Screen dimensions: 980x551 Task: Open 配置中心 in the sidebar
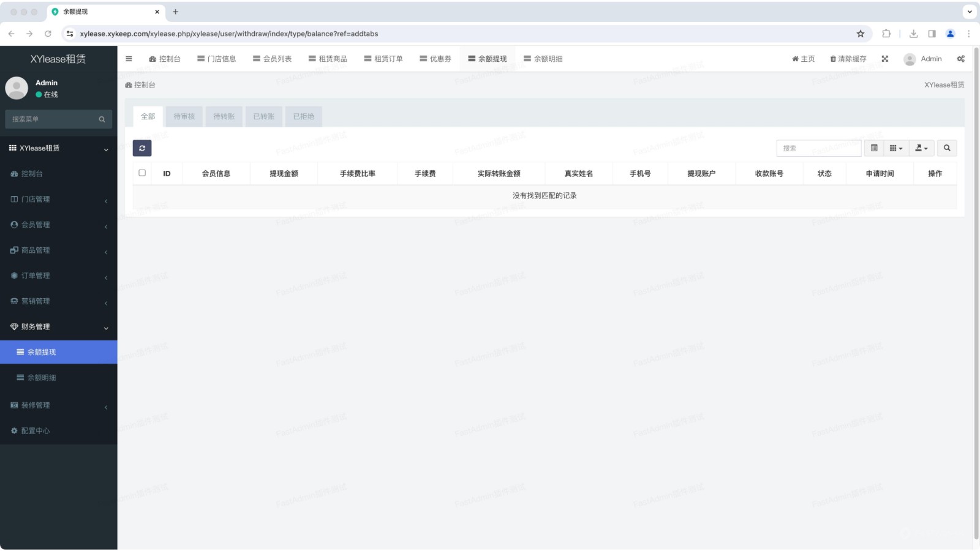pos(59,431)
